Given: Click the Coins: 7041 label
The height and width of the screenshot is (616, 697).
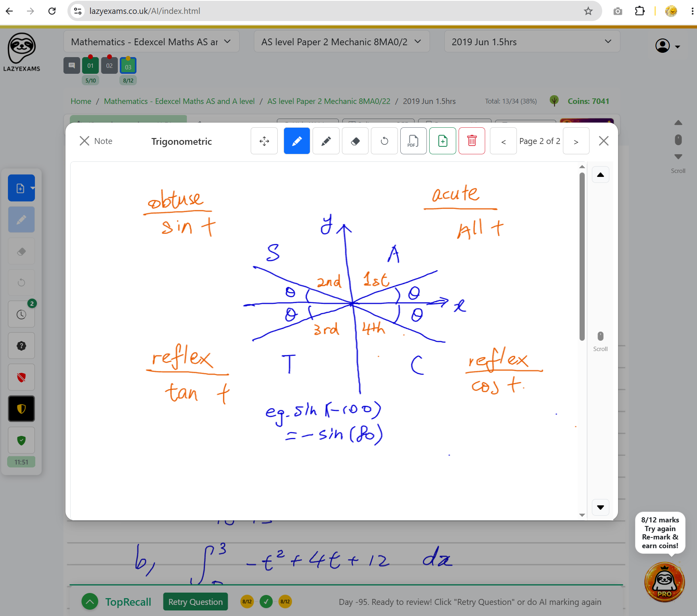Looking at the screenshot, I should tap(588, 101).
